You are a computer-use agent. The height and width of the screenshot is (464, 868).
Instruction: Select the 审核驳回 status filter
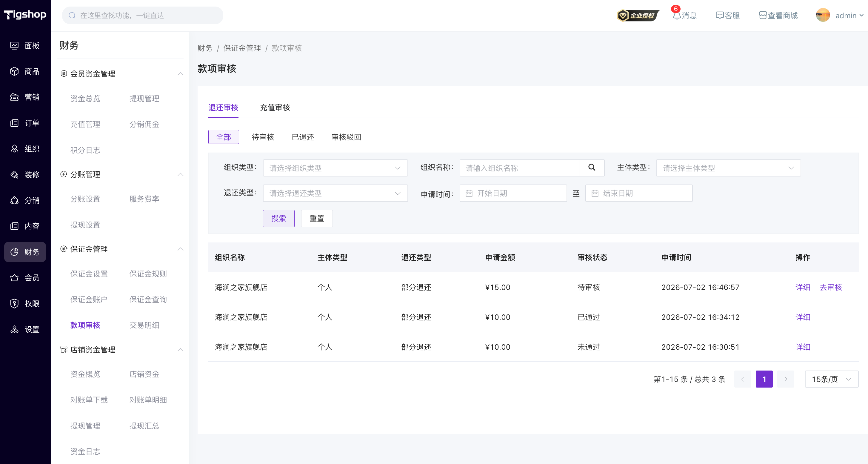pos(346,137)
